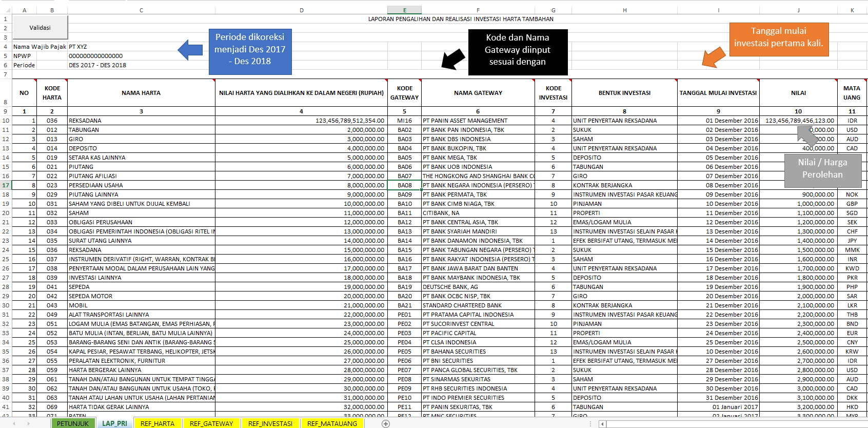Click the cell containing PT XYZ
This screenshot has height=428, width=868.
click(78, 47)
